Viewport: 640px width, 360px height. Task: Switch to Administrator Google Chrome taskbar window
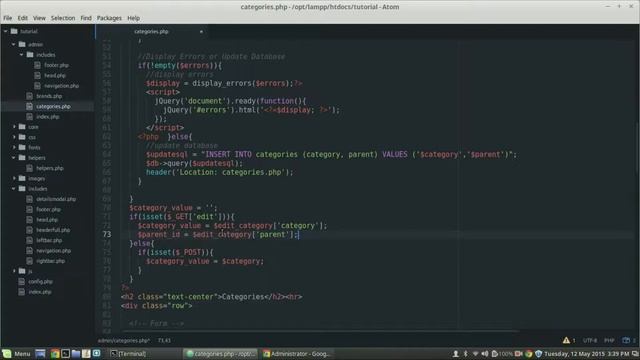297,353
